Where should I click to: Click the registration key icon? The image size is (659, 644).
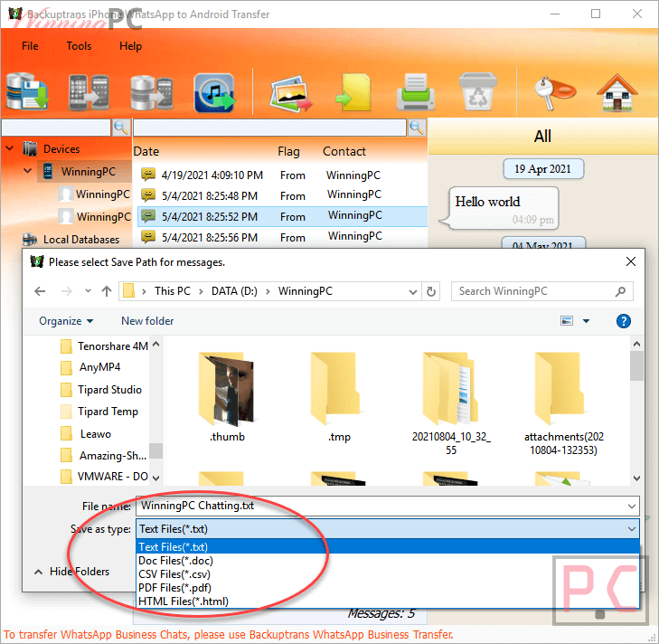[x=554, y=92]
